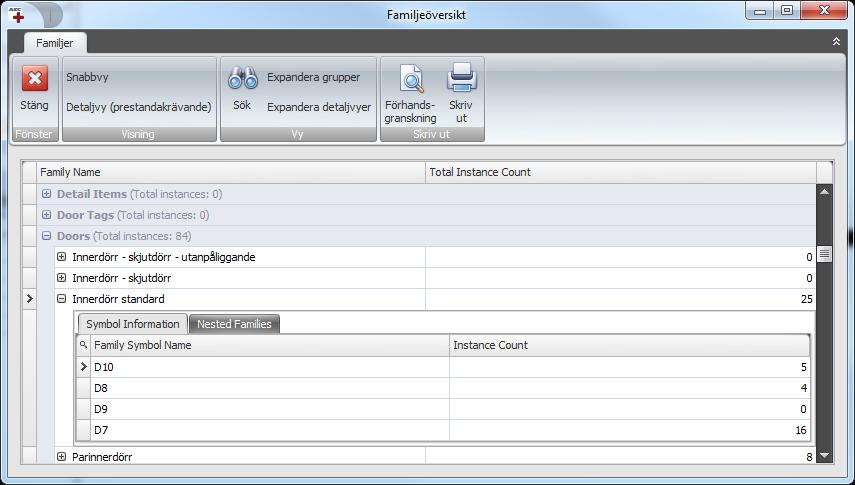Screen dimensions: 855x485
Task: Sort by Total Instance Count column header
Action: pyautogui.click(x=621, y=172)
